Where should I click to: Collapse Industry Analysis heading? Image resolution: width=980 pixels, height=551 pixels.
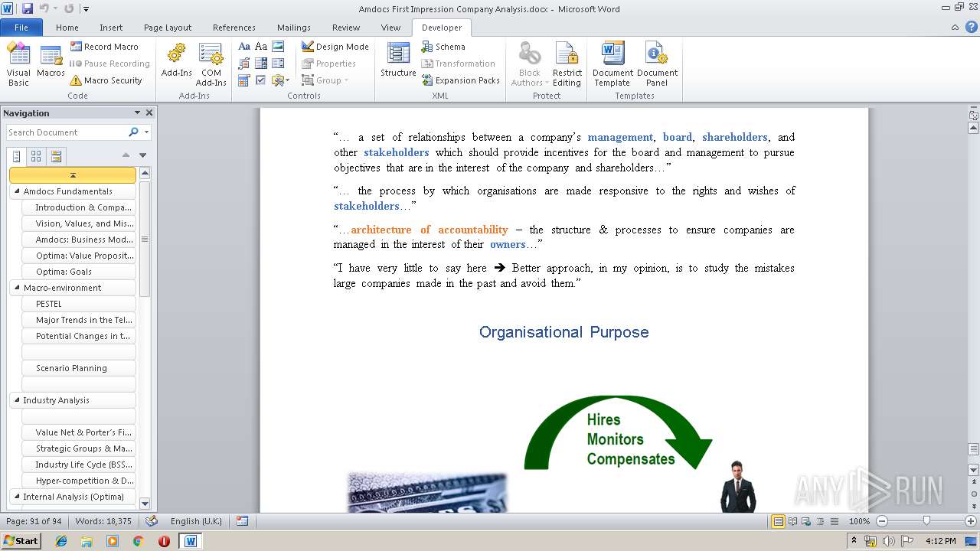pyautogui.click(x=17, y=400)
